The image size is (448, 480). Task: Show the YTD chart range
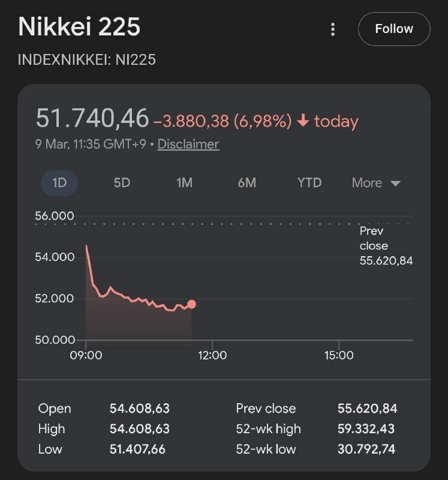pos(309,182)
